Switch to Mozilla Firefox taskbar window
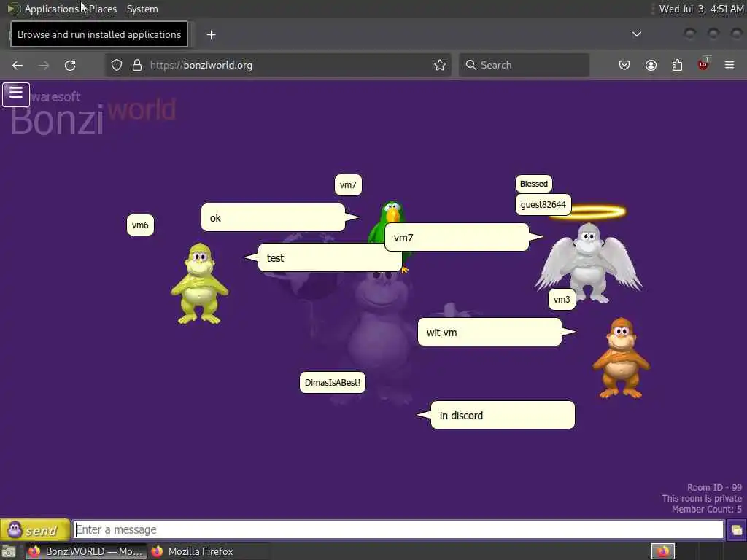Image resolution: width=747 pixels, height=560 pixels. [193, 551]
